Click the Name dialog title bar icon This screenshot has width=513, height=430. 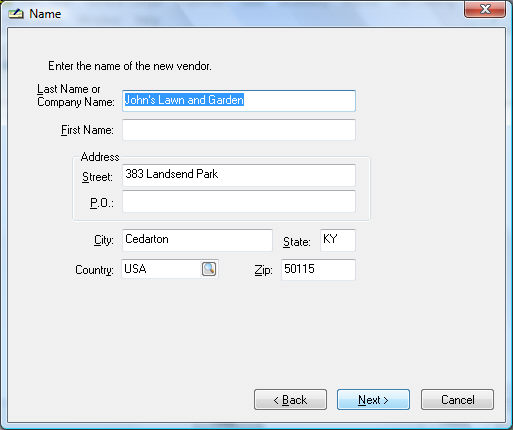point(16,14)
